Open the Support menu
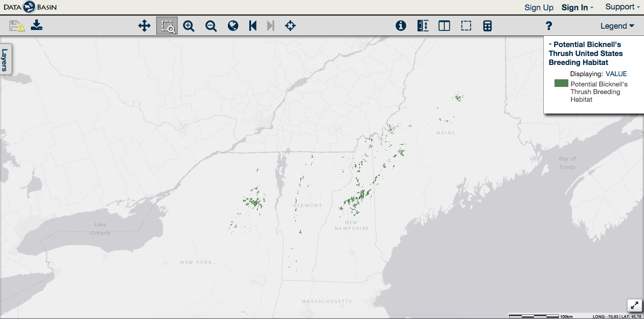The image size is (644, 319). point(622,7)
